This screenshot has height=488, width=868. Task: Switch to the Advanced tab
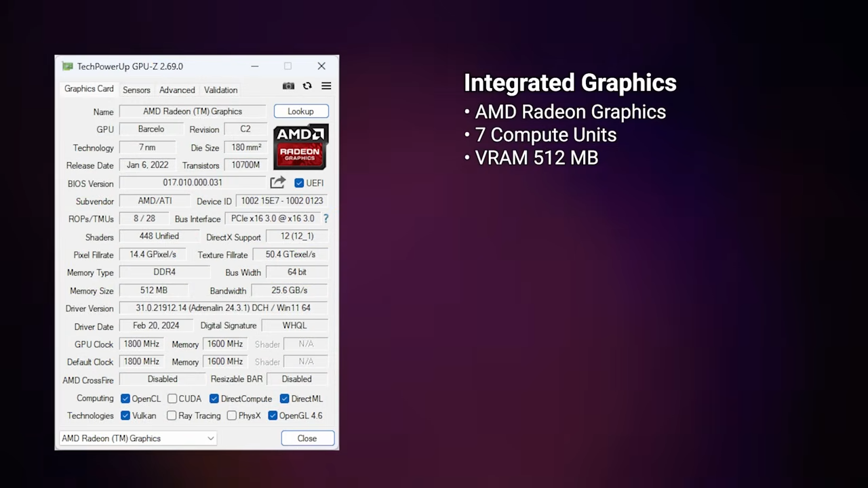pyautogui.click(x=177, y=90)
